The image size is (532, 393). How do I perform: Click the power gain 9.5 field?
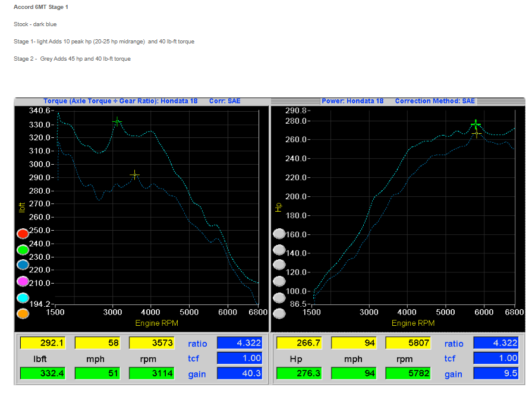pos(496,373)
